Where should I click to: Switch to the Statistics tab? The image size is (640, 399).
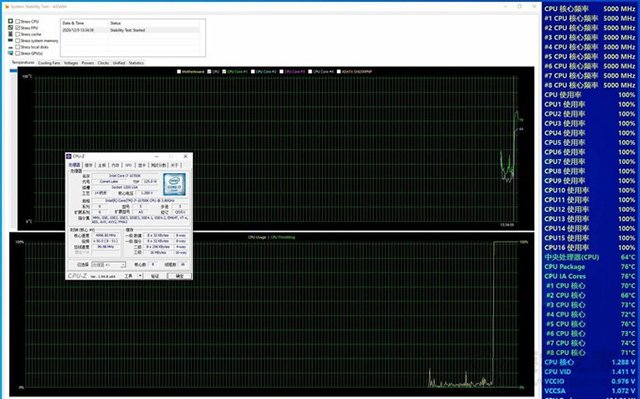pyautogui.click(x=136, y=63)
